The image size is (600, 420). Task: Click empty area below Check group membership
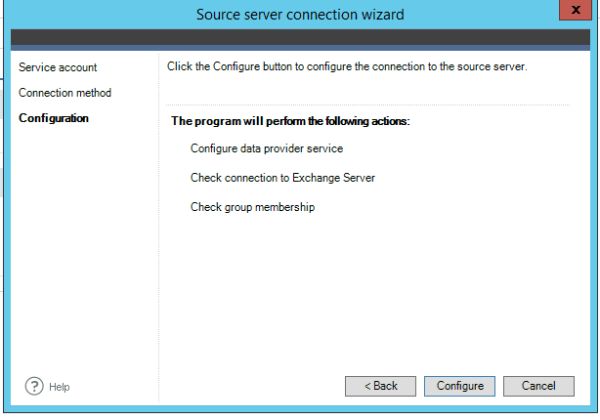368,290
